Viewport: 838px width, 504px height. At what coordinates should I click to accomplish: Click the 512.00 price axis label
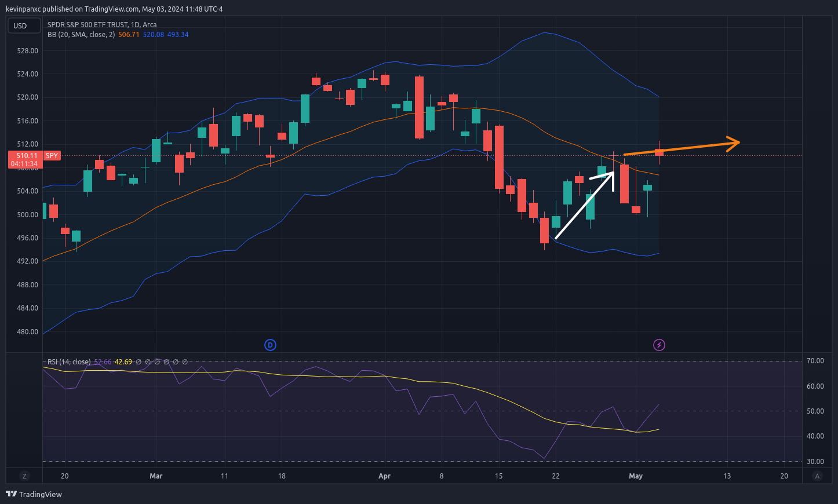27,144
